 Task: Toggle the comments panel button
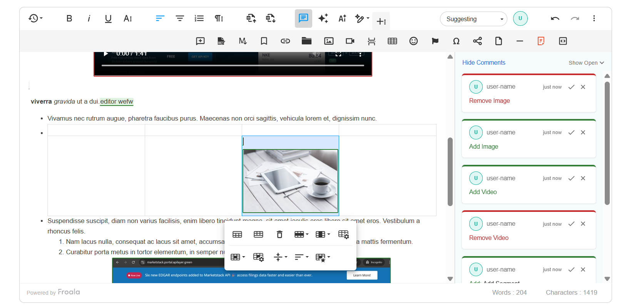[303, 18]
